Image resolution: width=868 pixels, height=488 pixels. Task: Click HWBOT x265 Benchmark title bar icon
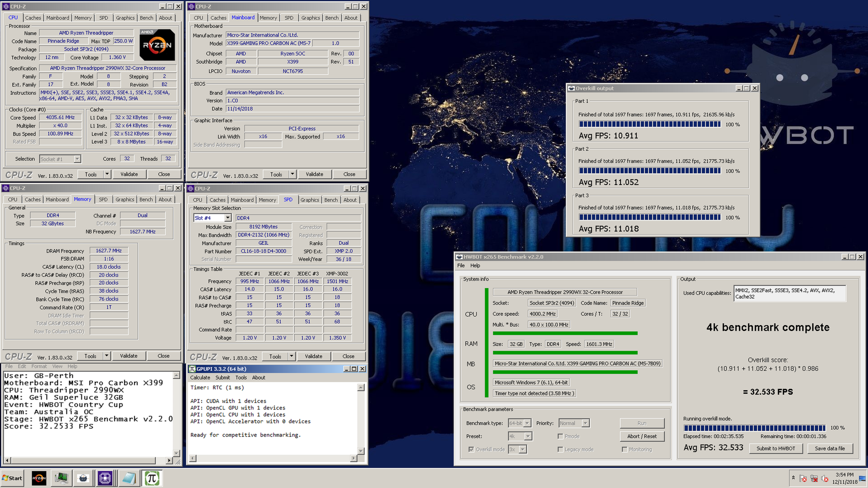tap(459, 257)
